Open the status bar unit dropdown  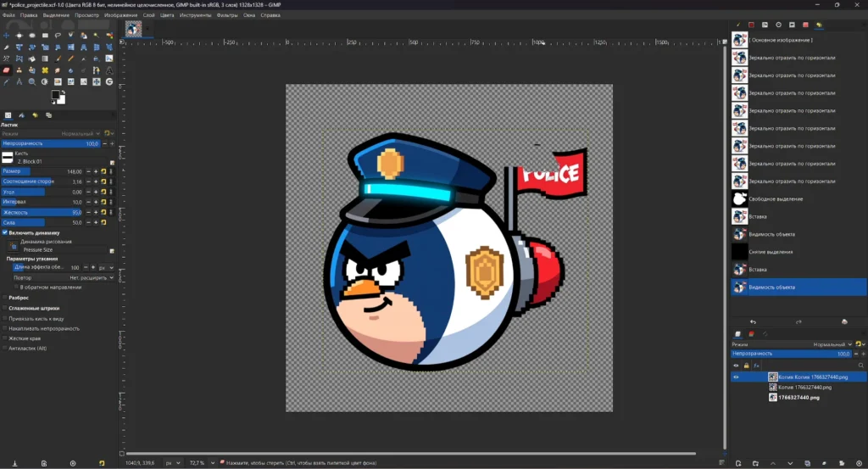172,463
